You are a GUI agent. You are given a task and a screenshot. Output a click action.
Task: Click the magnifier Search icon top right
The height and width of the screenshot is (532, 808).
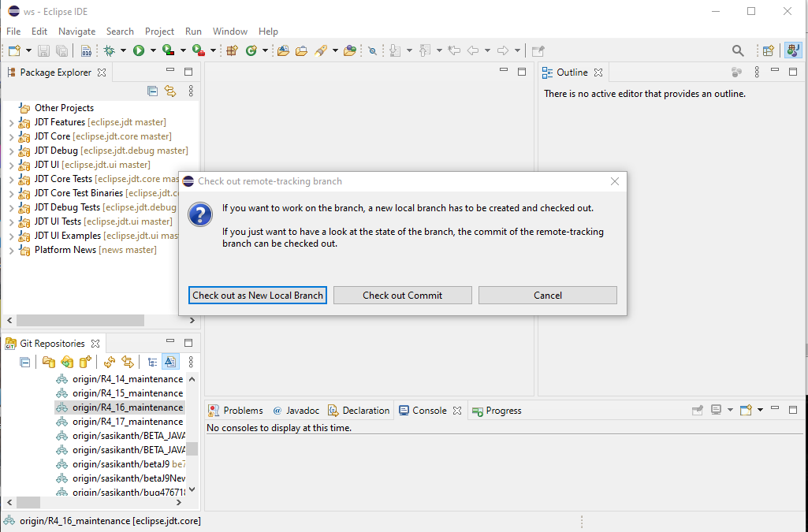[x=738, y=50]
